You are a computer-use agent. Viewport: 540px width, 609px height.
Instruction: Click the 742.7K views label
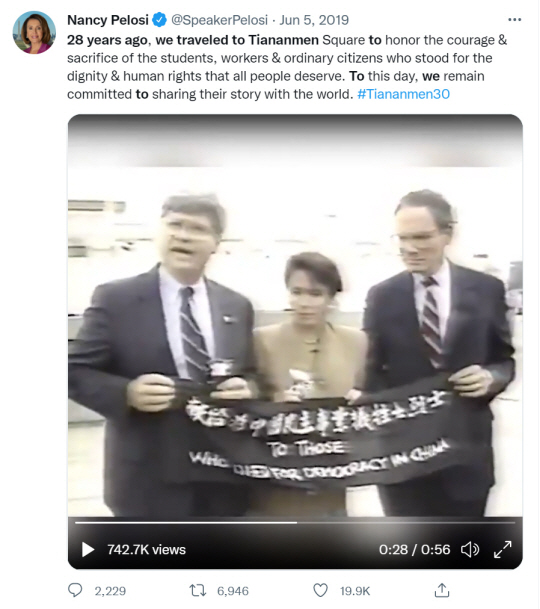coord(146,550)
